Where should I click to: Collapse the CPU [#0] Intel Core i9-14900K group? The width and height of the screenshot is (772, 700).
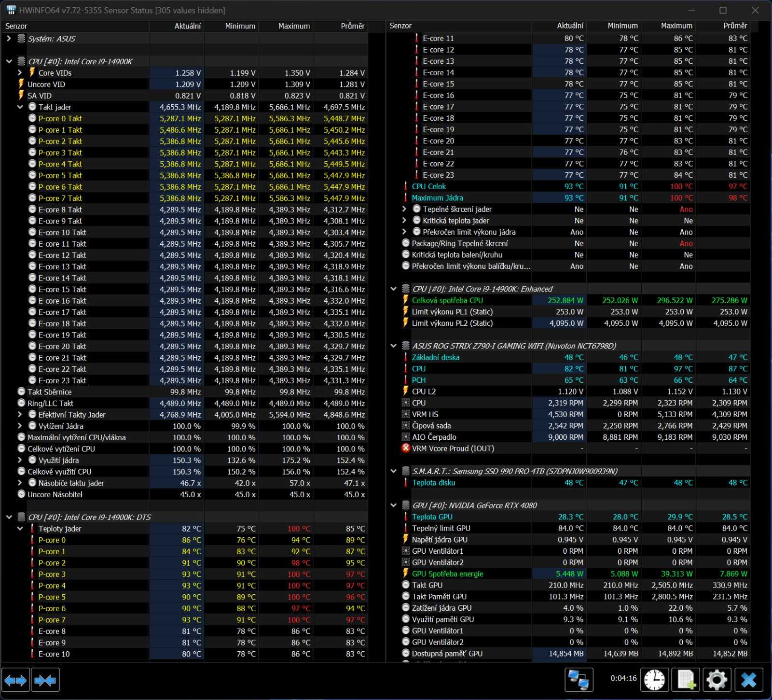9,61
